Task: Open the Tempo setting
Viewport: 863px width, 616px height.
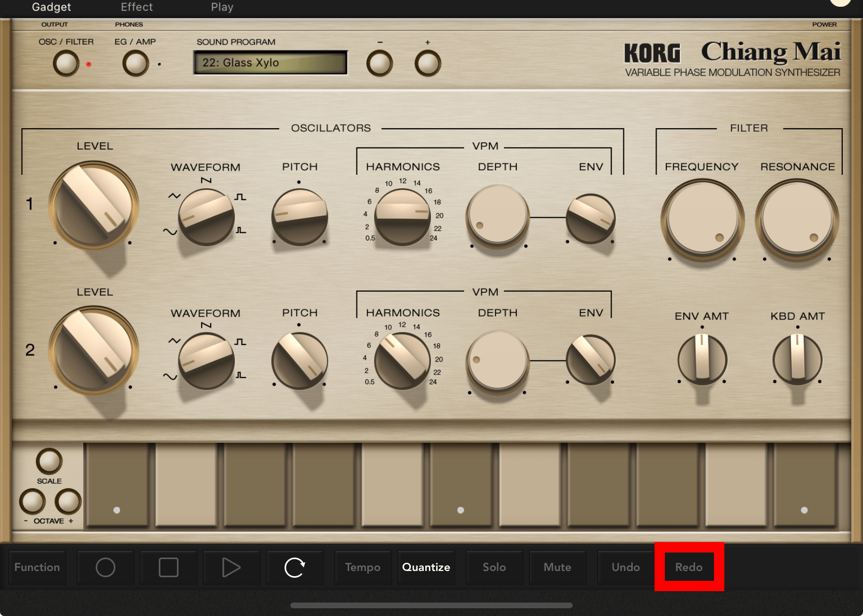Action: pyautogui.click(x=363, y=567)
